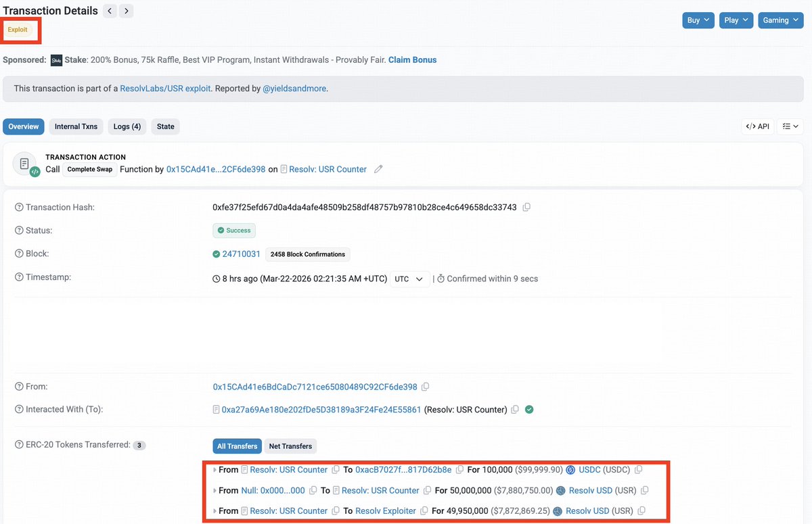
Task: Open the Buy dropdown menu
Action: click(698, 20)
